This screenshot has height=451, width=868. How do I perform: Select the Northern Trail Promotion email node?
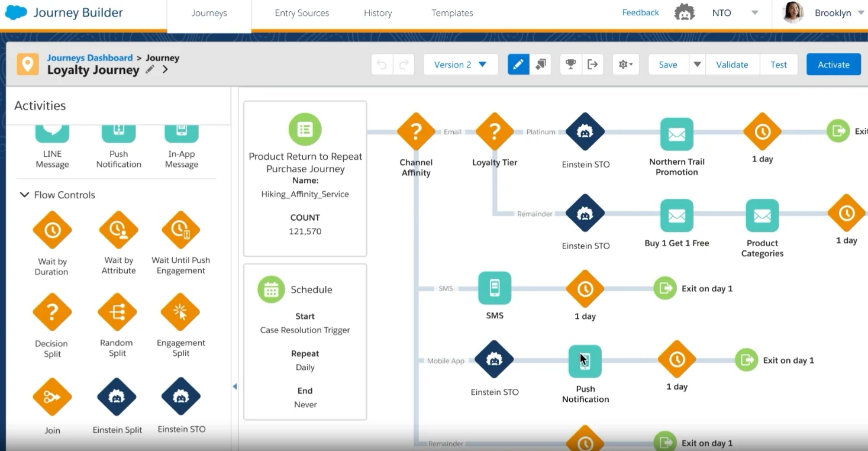pyautogui.click(x=676, y=134)
